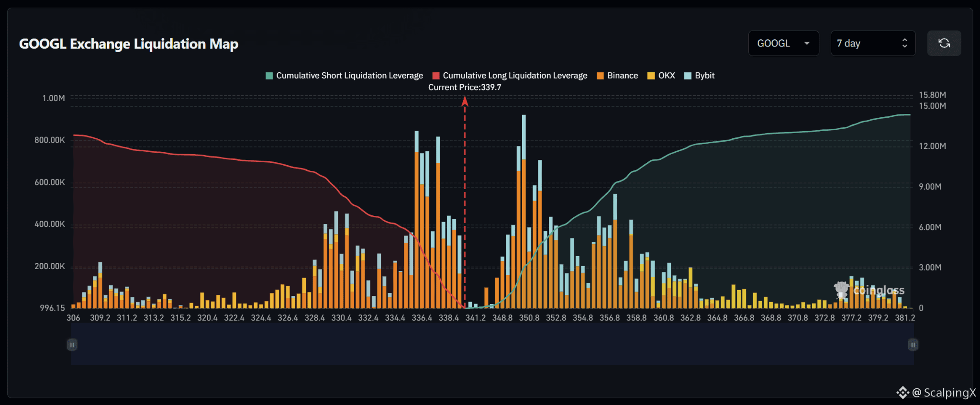This screenshot has width=980, height=405.
Task: Click the 330.4 price axis label
Action: coord(341,318)
